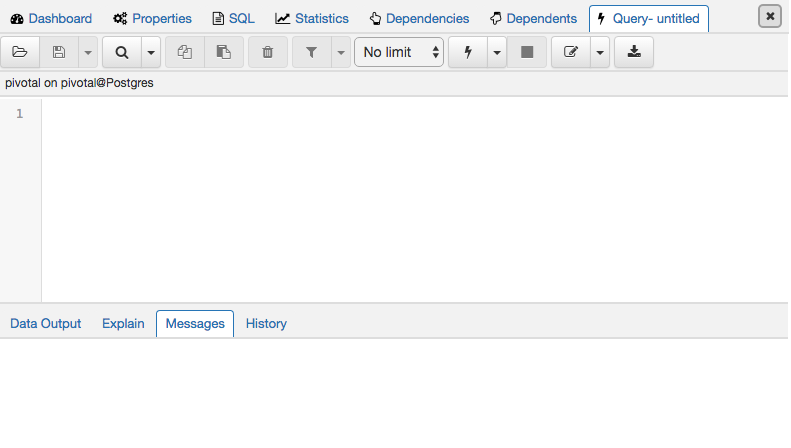The image size is (791, 448).
Task: Expand the Execute options dropdown arrow
Action: coord(497,52)
